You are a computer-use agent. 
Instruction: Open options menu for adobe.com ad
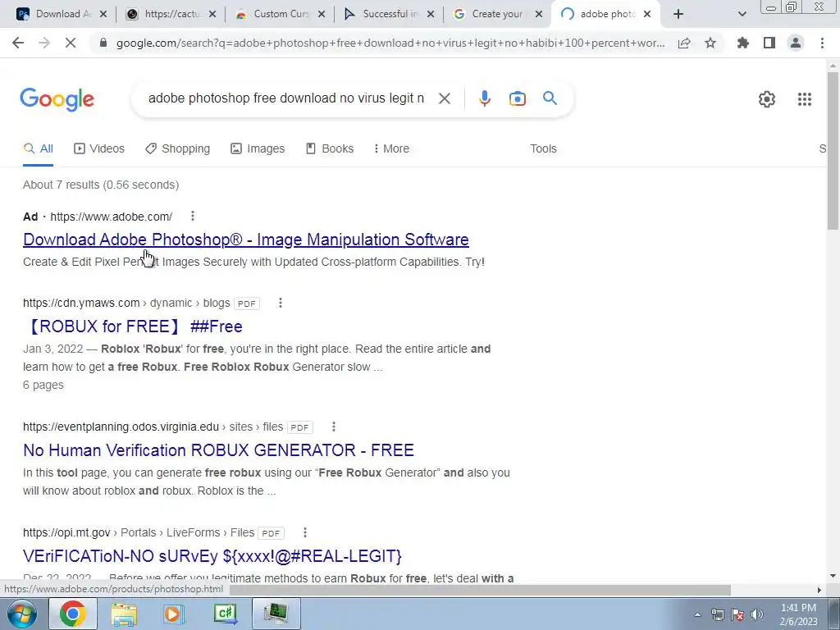pyautogui.click(x=192, y=216)
